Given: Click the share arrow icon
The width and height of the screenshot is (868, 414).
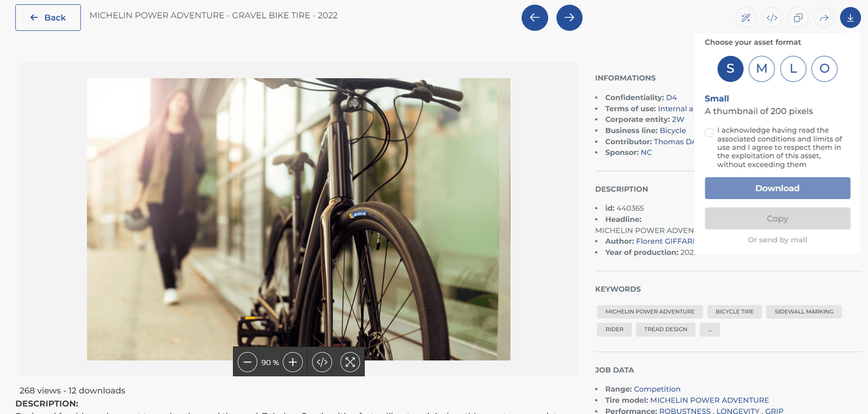Looking at the screenshot, I should pyautogui.click(x=824, y=18).
